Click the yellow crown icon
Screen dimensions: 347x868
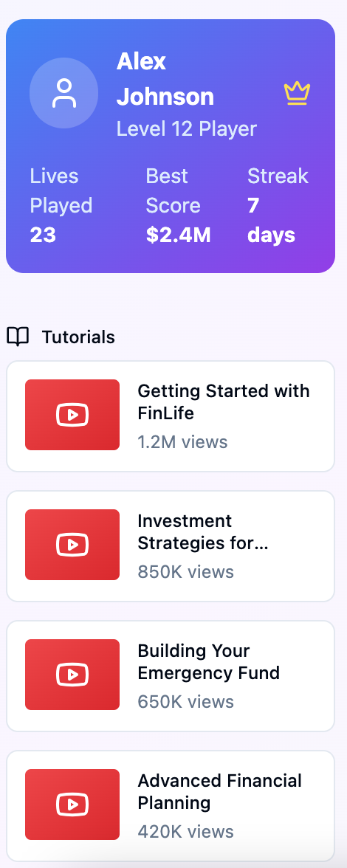(x=298, y=93)
